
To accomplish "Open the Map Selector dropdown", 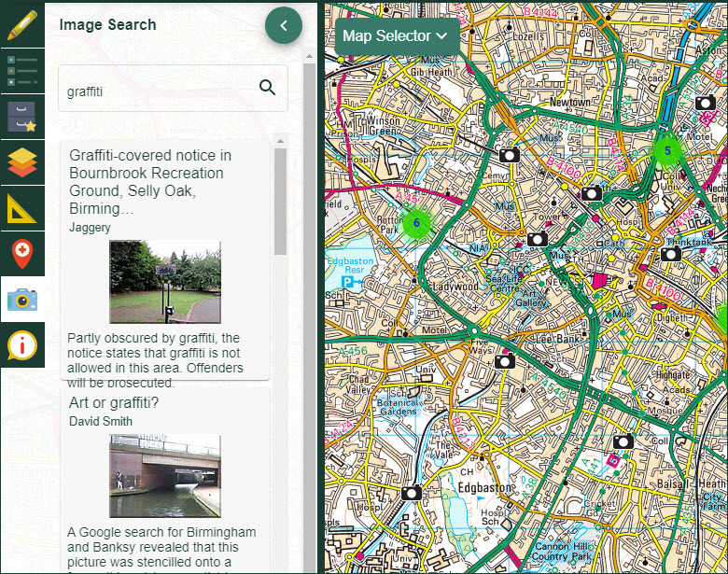I will coord(397,36).
